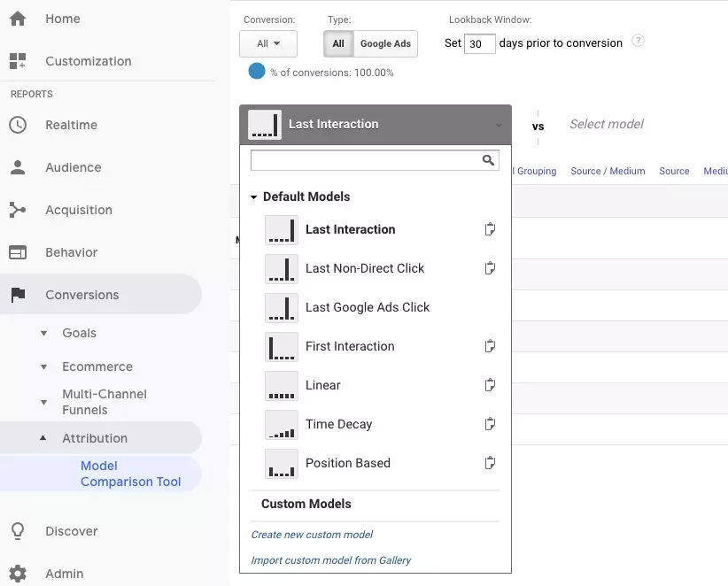Viewport: 728px width, 586px height.
Task: Open the Conversion All dropdown
Action: coord(268,43)
